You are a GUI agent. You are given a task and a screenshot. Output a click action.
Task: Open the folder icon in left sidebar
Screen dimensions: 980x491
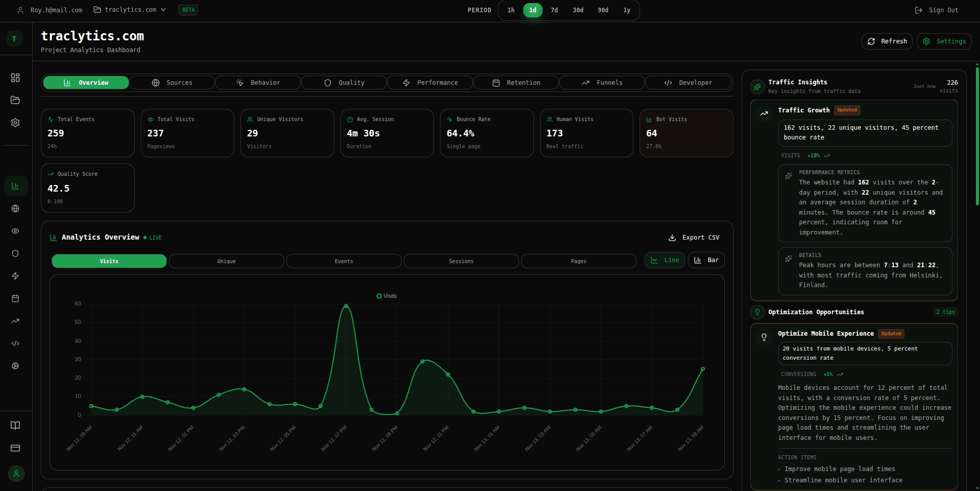tap(15, 100)
